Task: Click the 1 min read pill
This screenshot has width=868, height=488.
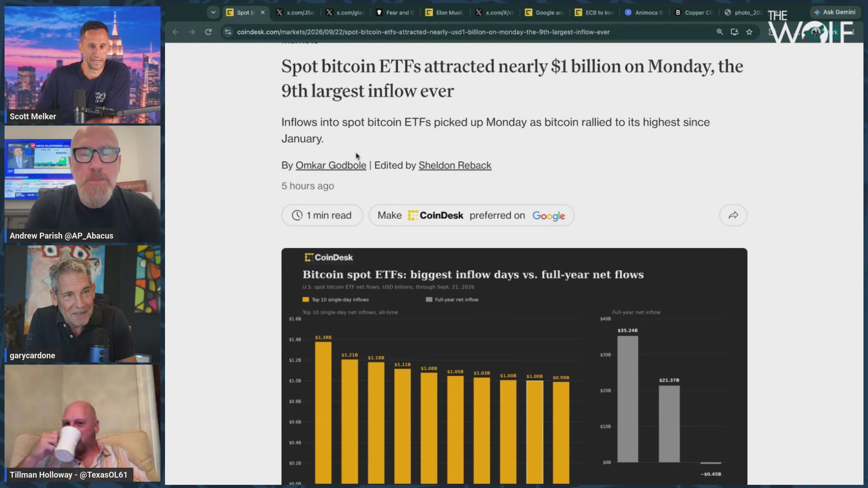Action: point(322,216)
